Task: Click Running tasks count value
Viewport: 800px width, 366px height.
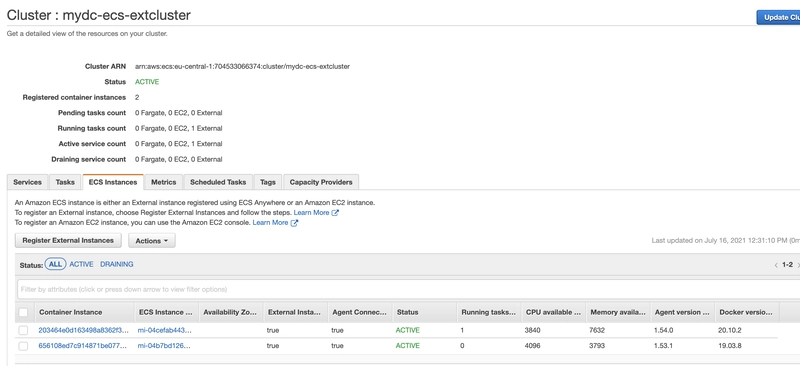Action: (179, 128)
